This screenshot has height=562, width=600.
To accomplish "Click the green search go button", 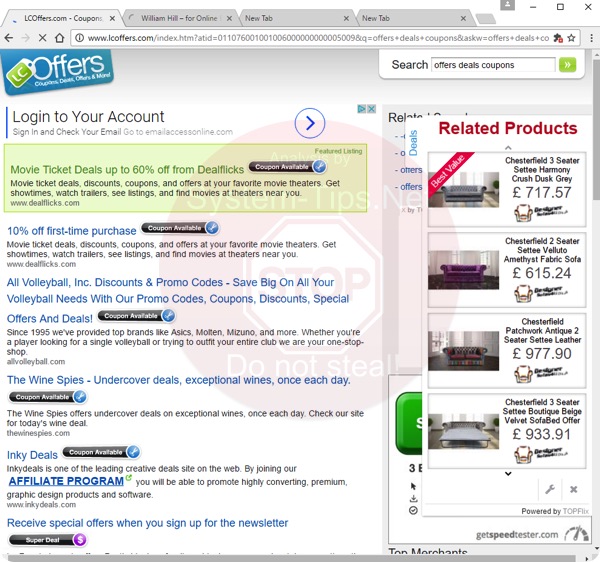I will [x=568, y=65].
